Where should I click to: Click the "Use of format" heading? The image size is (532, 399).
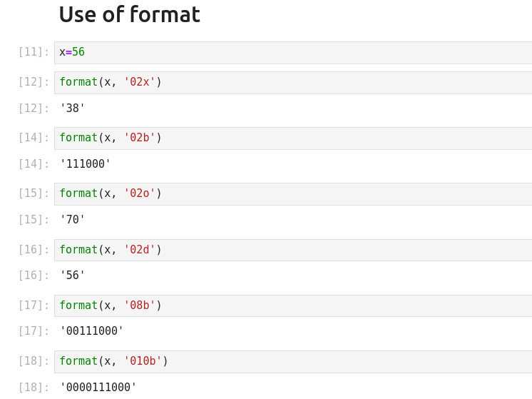tap(129, 15)
